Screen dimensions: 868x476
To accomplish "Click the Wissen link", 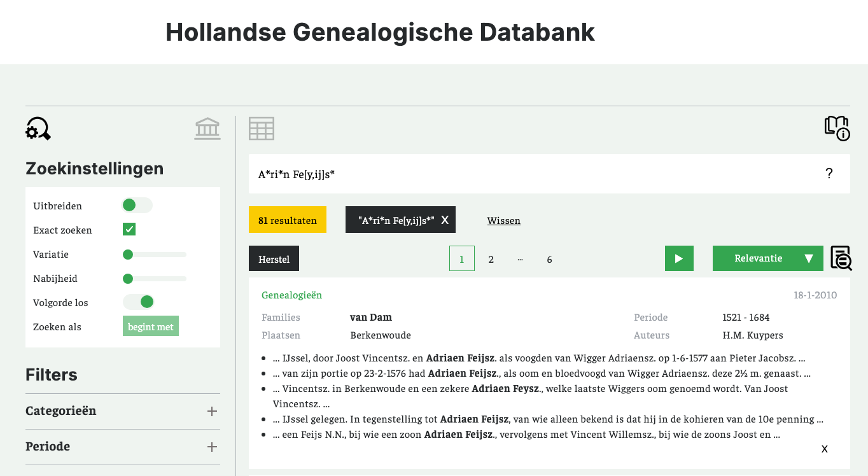I will click(x=504, y=220).
